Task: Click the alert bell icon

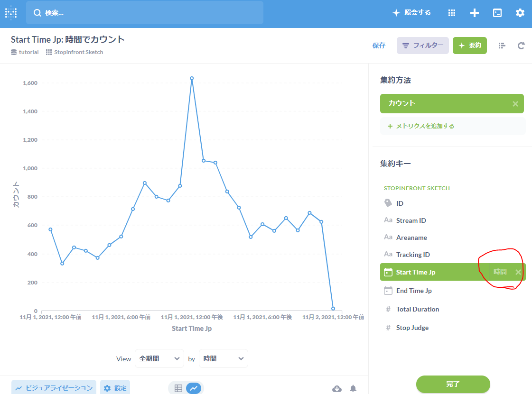Action: 353,388
